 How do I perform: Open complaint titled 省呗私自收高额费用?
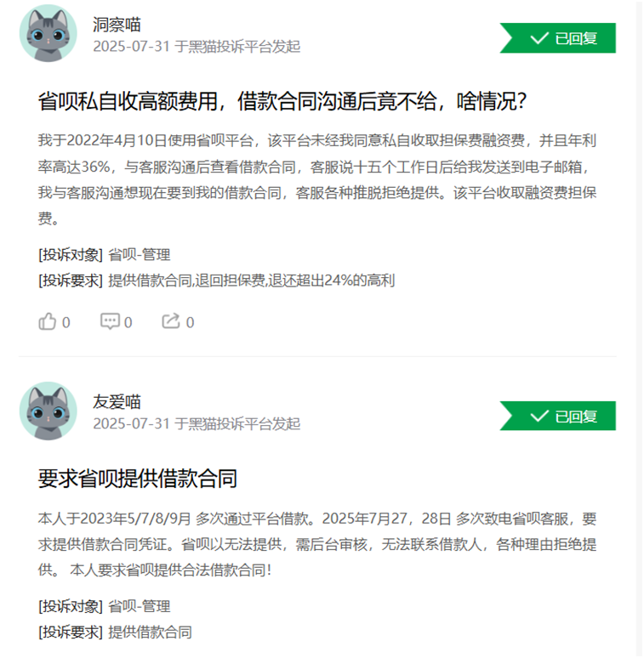coord(282,101)
